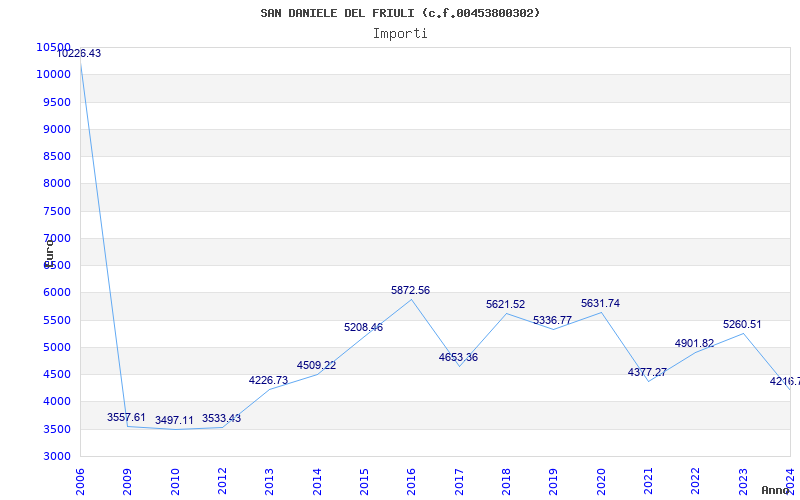The height and width of the screenshot is (500, 800).
Task: Select the 4226.73 data label
Action: pos(268,381)
